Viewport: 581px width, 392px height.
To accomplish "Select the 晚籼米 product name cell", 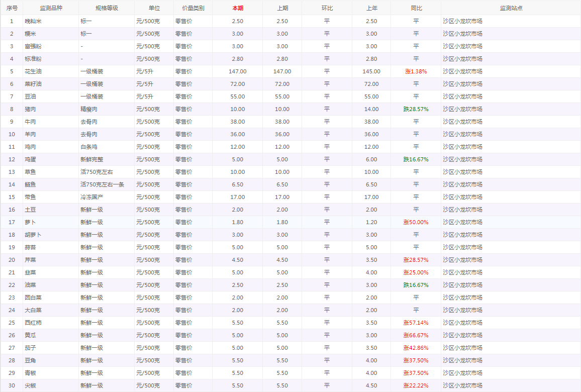I will point(33,21).
